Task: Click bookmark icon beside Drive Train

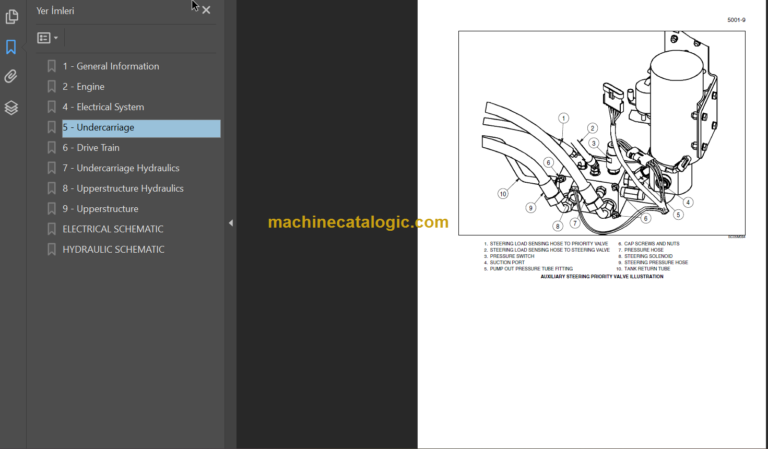Action: coord(51,148)
